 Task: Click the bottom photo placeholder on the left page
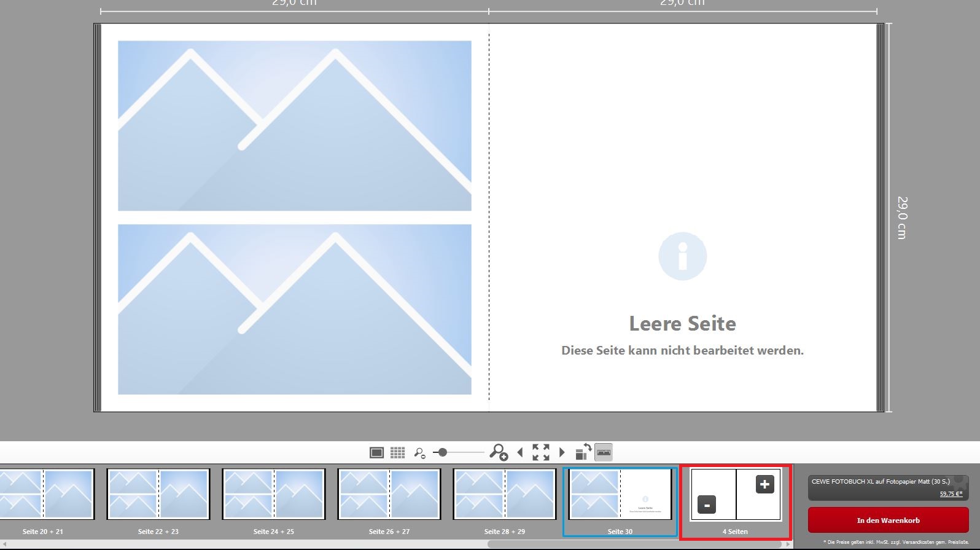click(295, 309)
